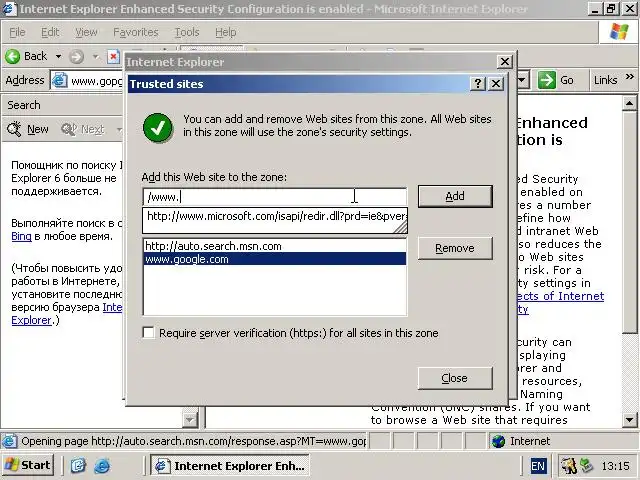640x480 pixels.
Task: Select the microsoft.com autocomplete suggestion
Action: click(275, 216)
